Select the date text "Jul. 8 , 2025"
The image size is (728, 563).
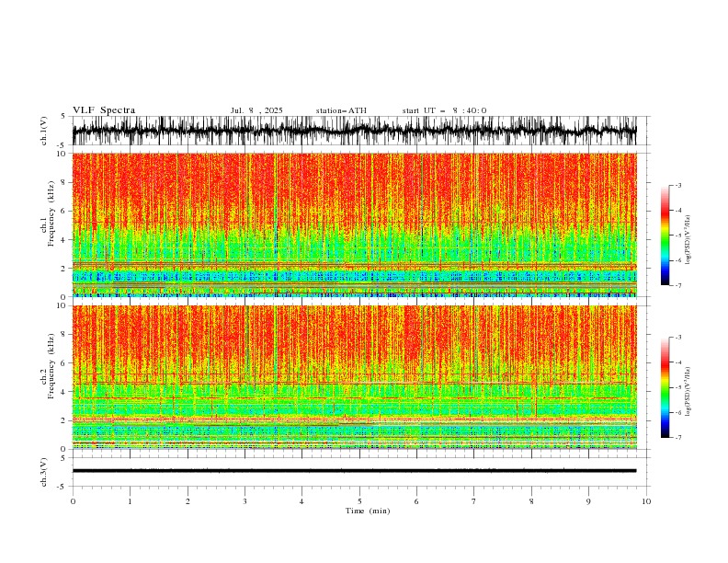[256, 110]
